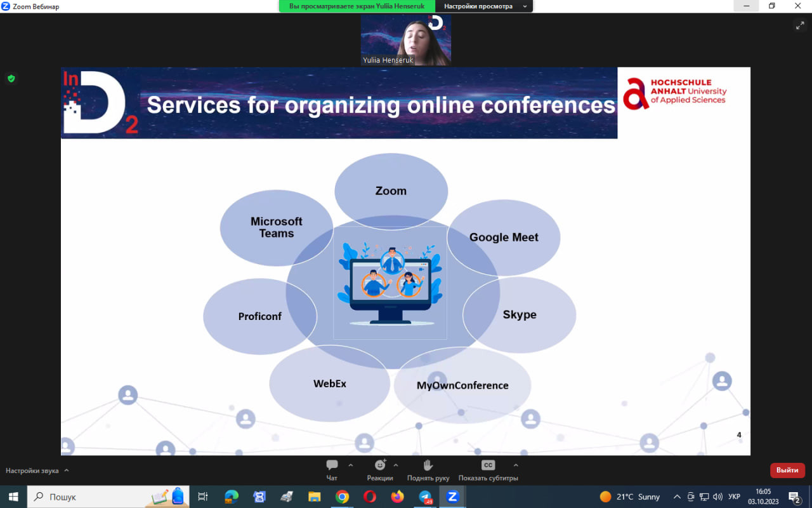Viewport: 812px width, 508px height.
Task: Click the MyOwnConference bubble on the slide
Action: point(462,385)
